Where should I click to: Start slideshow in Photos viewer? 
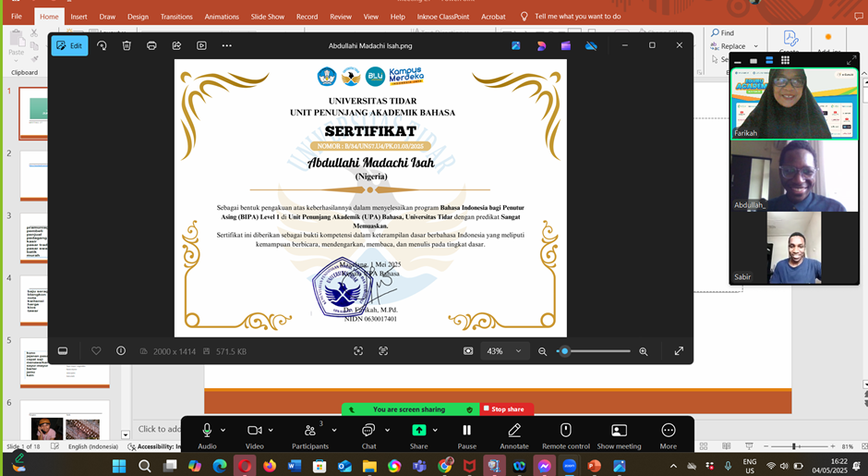[201, 45]
